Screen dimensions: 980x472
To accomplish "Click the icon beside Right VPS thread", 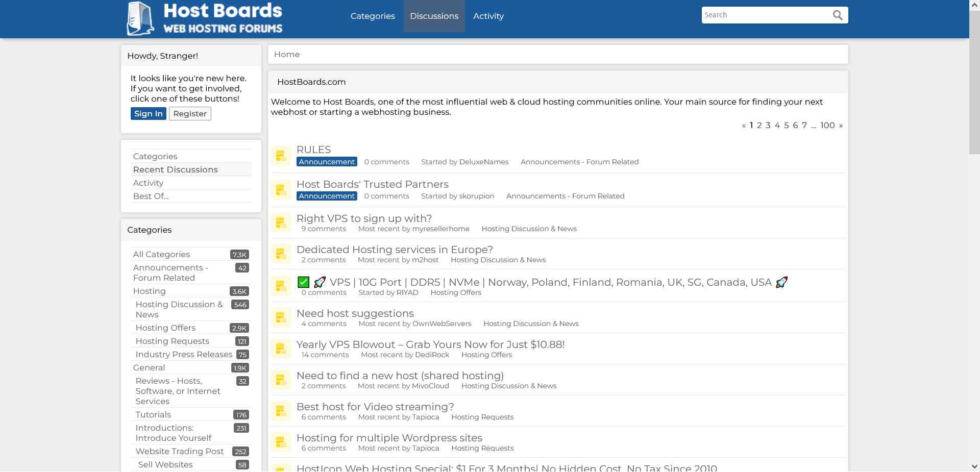I will click(x=281, y=223).
